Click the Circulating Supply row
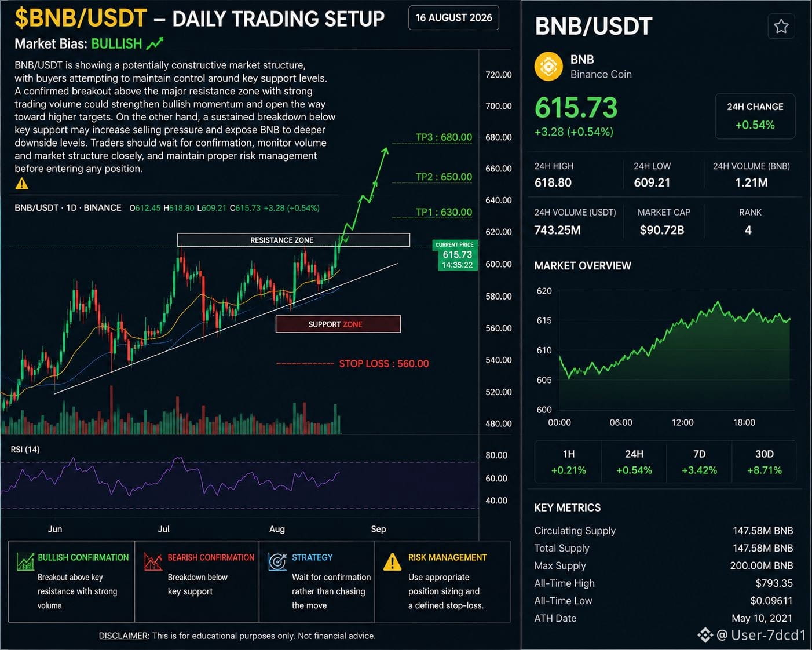 click(x=663, y=531)
